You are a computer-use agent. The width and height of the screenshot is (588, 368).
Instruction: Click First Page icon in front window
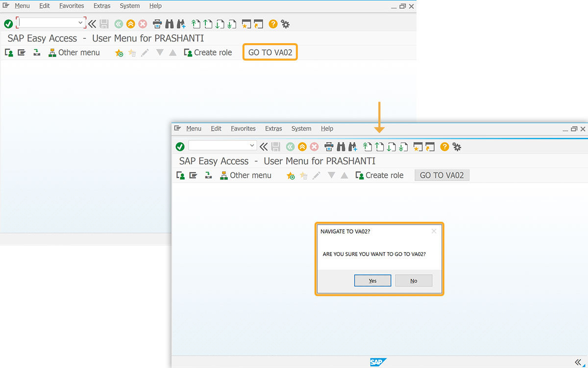click(x=367, y=146)
